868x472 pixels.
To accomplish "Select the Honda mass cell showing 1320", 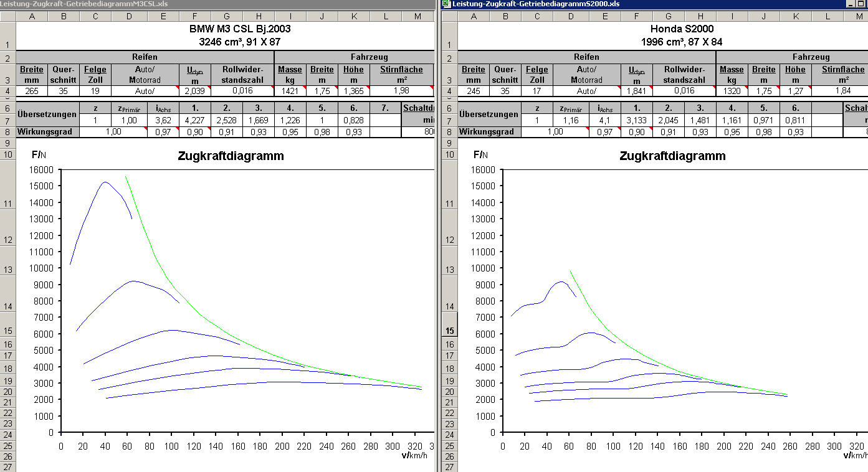I will (x=732, y=91).
